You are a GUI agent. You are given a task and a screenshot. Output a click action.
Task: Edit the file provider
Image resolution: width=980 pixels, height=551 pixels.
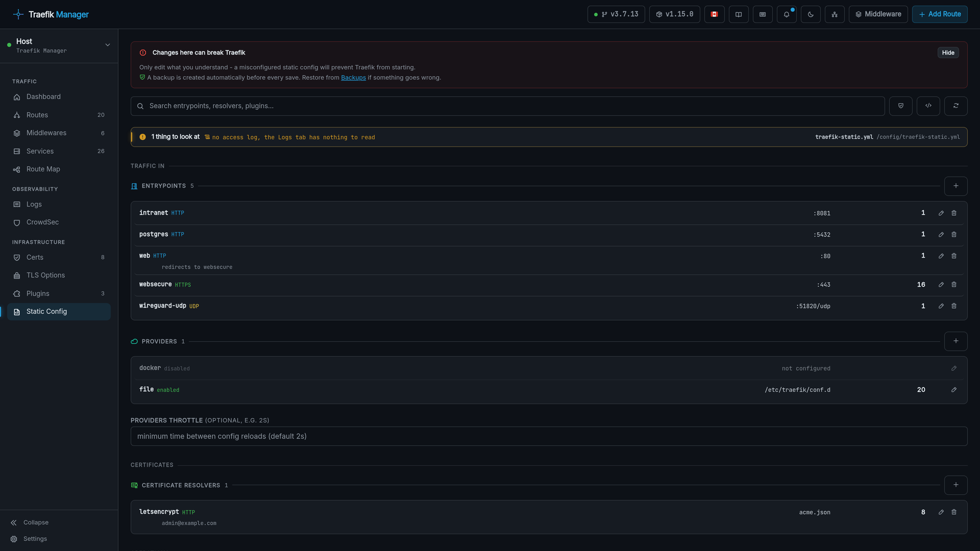(x=954, y=390)
